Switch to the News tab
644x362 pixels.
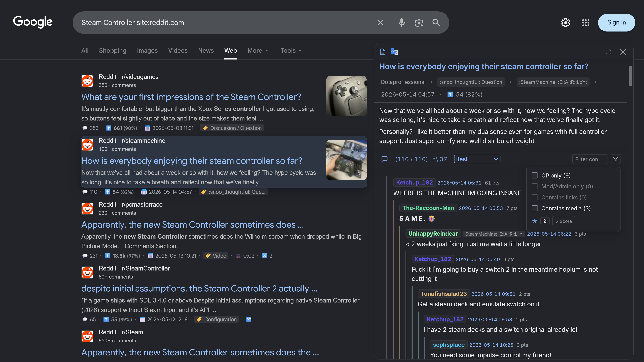[x=206, y=50]
